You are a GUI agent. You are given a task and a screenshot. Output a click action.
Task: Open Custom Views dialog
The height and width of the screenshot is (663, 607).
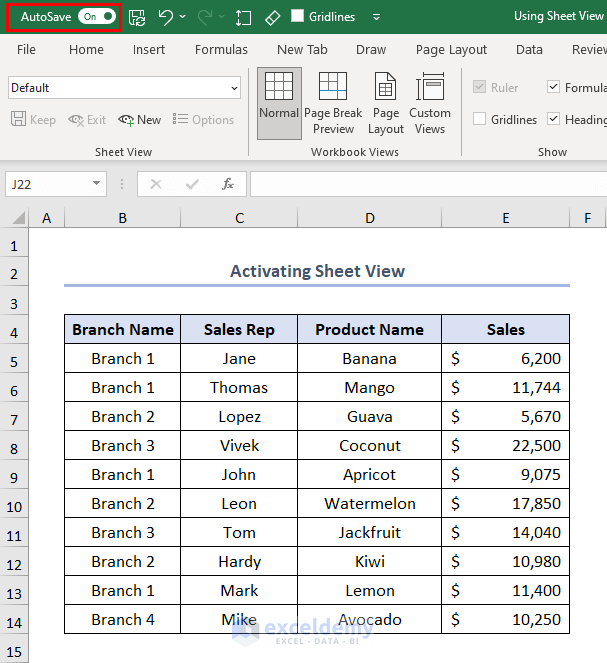coord(430,102)
